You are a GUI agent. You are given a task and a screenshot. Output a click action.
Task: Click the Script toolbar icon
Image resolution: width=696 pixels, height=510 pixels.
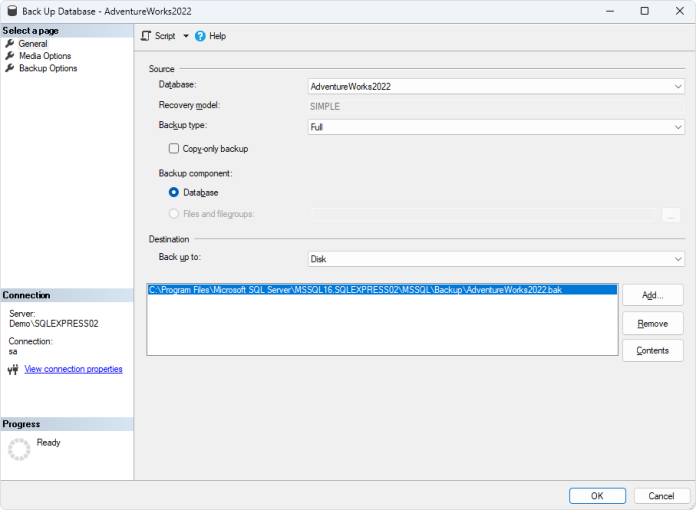[146, 36]
